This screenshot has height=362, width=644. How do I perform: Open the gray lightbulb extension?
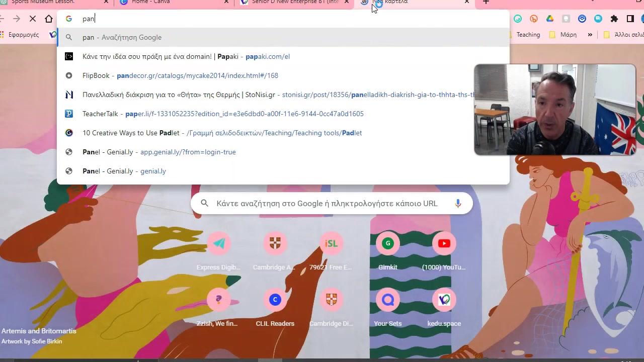[x=566, y=19]
